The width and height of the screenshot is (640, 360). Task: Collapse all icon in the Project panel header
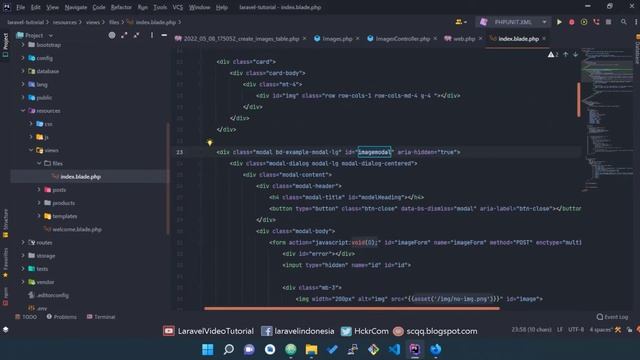click(136, 36)
